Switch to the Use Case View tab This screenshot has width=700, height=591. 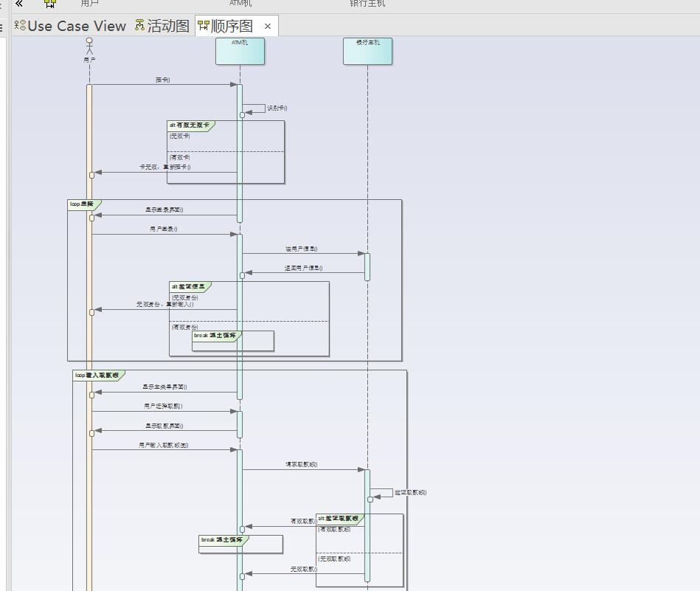(x=70, y=26)
